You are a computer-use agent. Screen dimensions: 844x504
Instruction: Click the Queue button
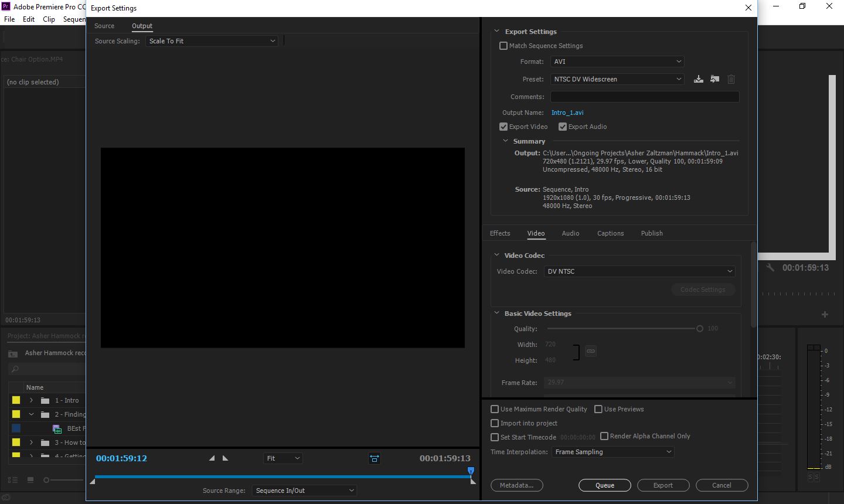click(x=605, y=485)
